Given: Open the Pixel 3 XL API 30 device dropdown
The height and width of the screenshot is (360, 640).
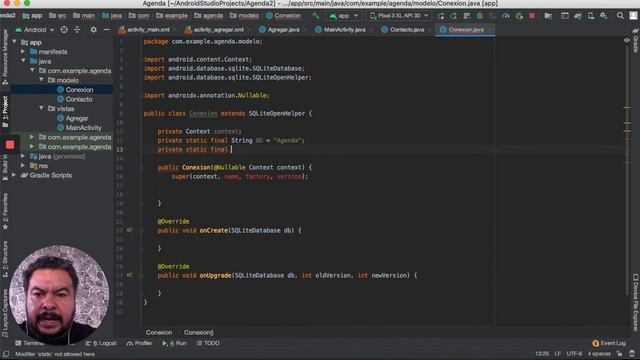Looking at the screenshot, I should click(399, 16).
